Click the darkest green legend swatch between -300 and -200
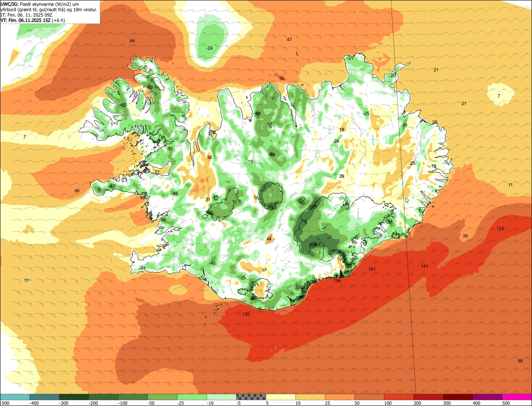This screenshot has width=532, height=406. click(x=74, y=397)
